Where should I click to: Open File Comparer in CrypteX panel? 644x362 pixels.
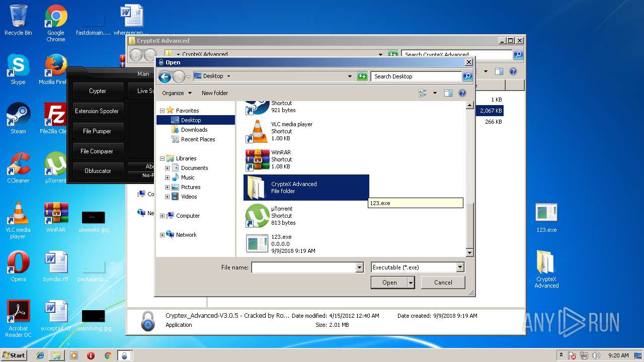98,151
